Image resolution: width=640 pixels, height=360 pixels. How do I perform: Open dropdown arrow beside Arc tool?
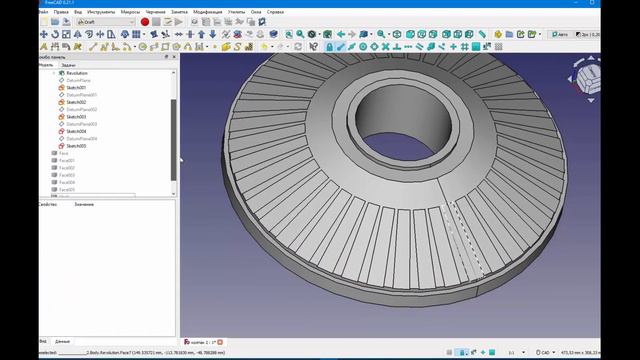tap(135, 47)
